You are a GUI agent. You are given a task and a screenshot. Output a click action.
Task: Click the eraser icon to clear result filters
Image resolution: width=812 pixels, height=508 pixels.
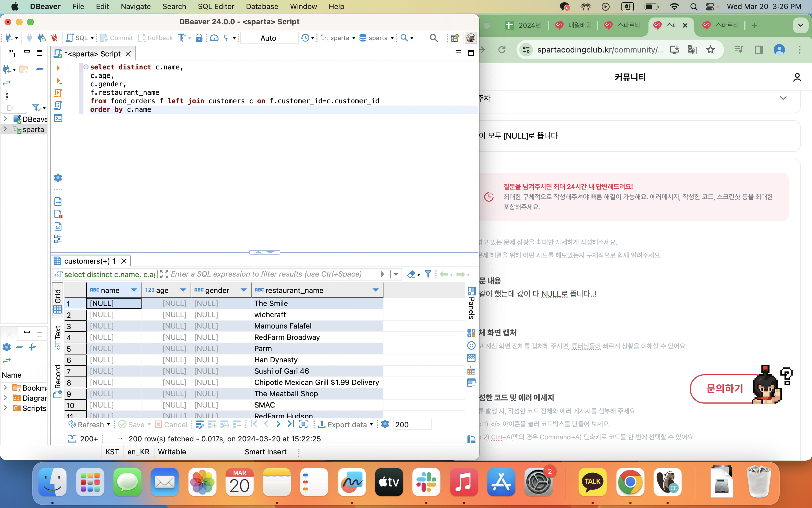(411, 274)
